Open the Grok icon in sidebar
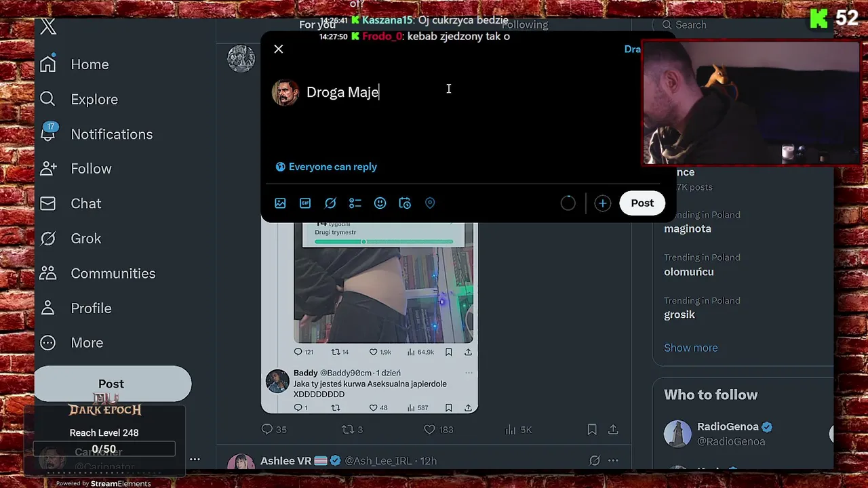 click(47, 239)
